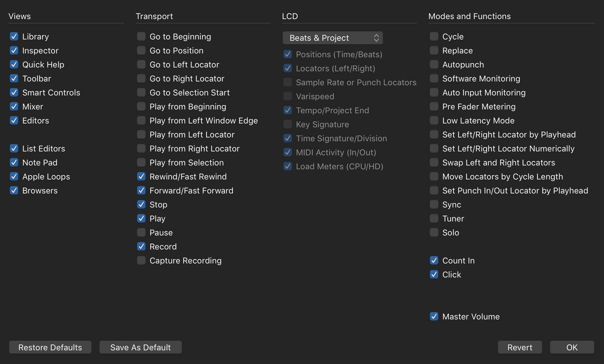604x364 pixels.
Task: Disable Master Volume option
Action: pos(434,316)
